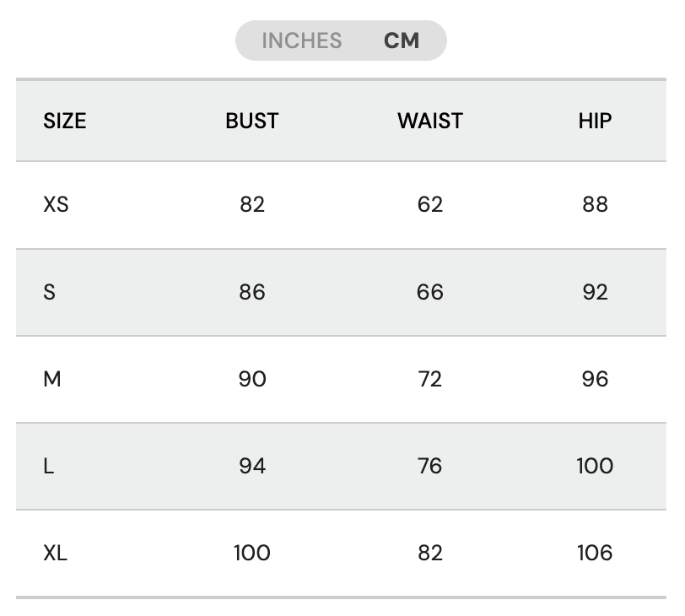Select the XS size row label

click(x=56, y=204)
